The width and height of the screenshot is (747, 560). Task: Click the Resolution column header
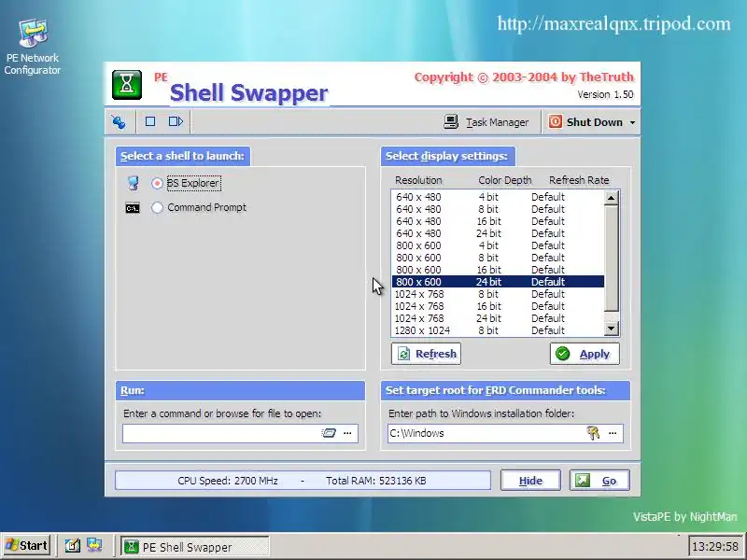coord(418,180)
